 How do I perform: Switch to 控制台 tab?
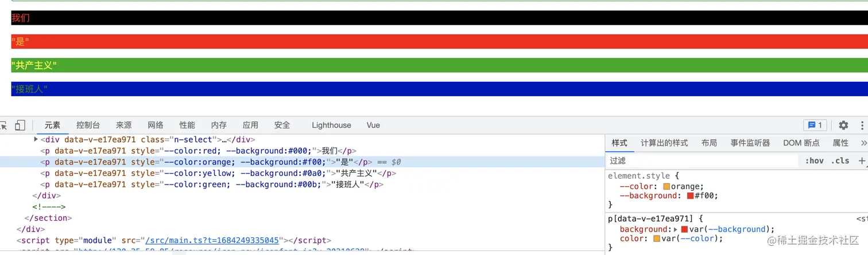point(88,125)
